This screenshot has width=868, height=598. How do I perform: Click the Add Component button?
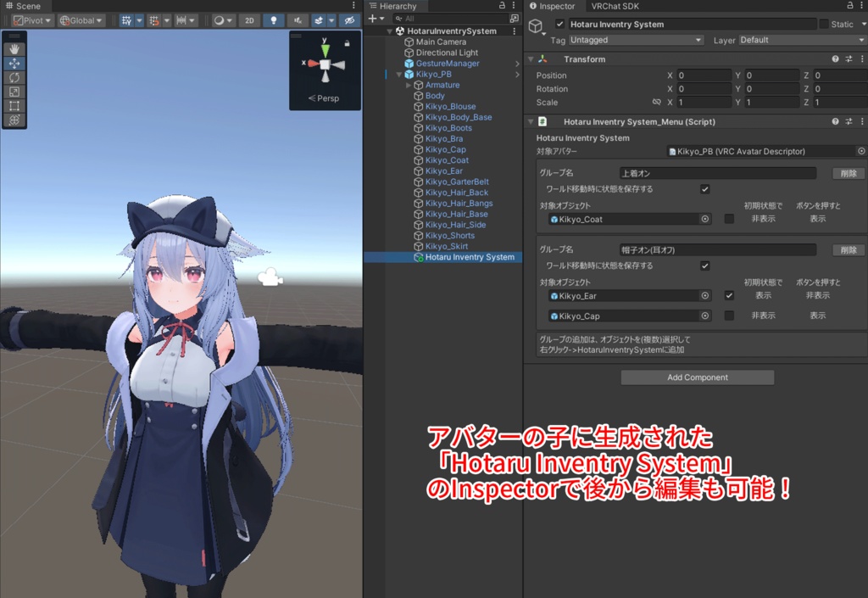(x=697, y=377)
